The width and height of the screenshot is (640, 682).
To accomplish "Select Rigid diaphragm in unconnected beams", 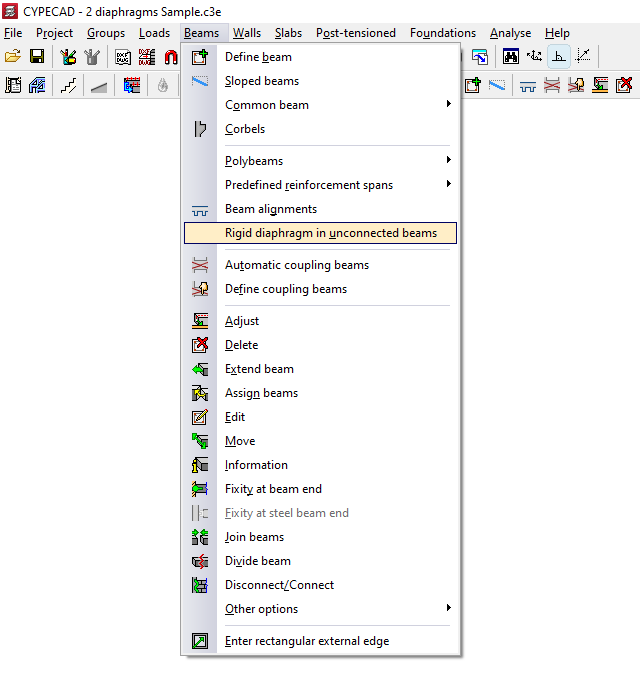I will pyautogui.click(x=320, y=233).
